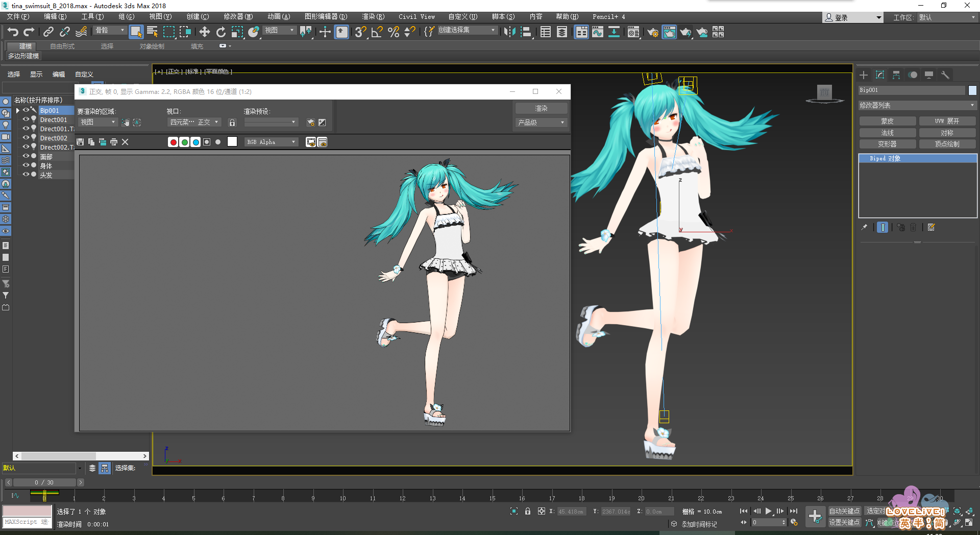
Task: Click the UVW Unwrap modifier button
Action: (947, 121)
